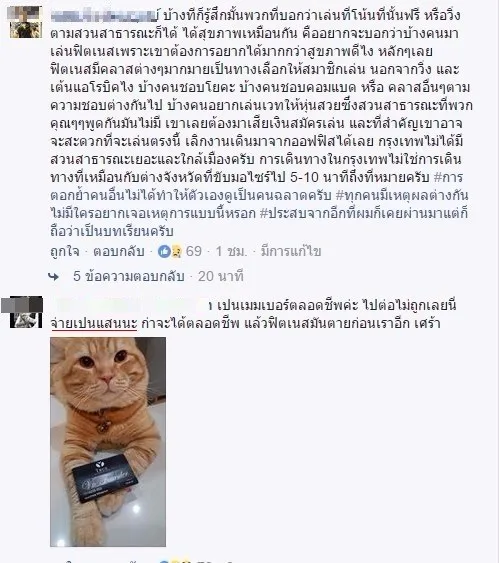The width and height of the screenshot is (499, 563).
Task: Click the '20 นาที' last reply time
Action: [221, 276]
